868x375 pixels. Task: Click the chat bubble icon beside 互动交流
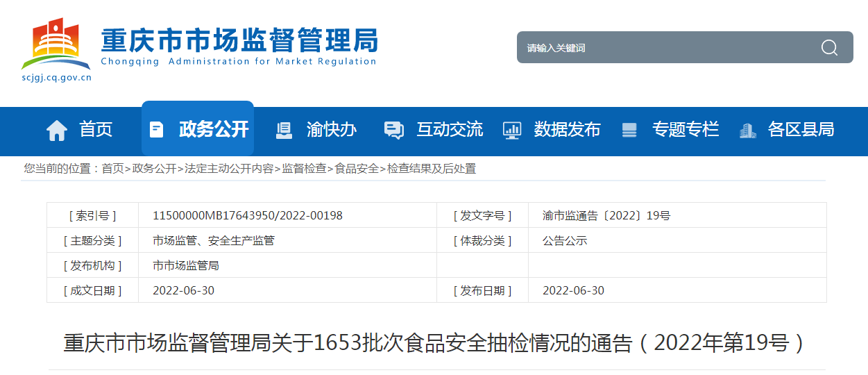tap(393, 130)
